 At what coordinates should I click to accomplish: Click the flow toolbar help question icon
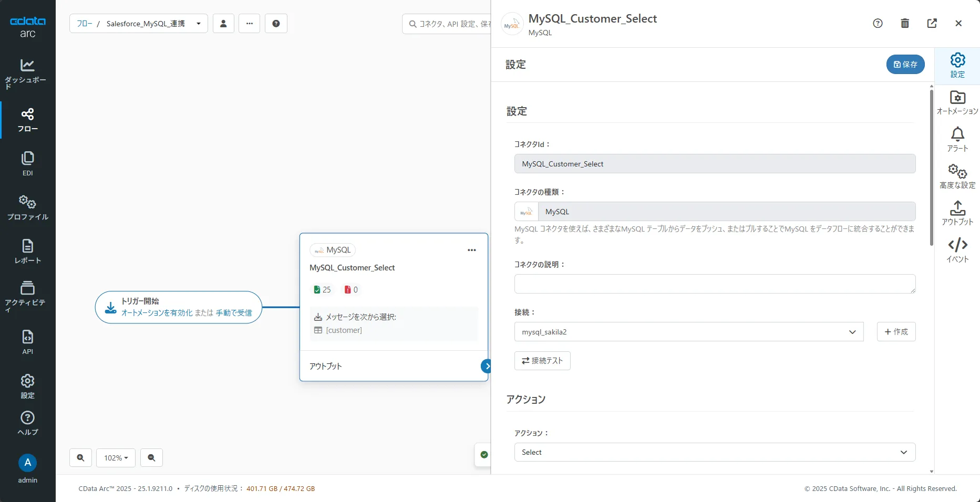point(276,24)
